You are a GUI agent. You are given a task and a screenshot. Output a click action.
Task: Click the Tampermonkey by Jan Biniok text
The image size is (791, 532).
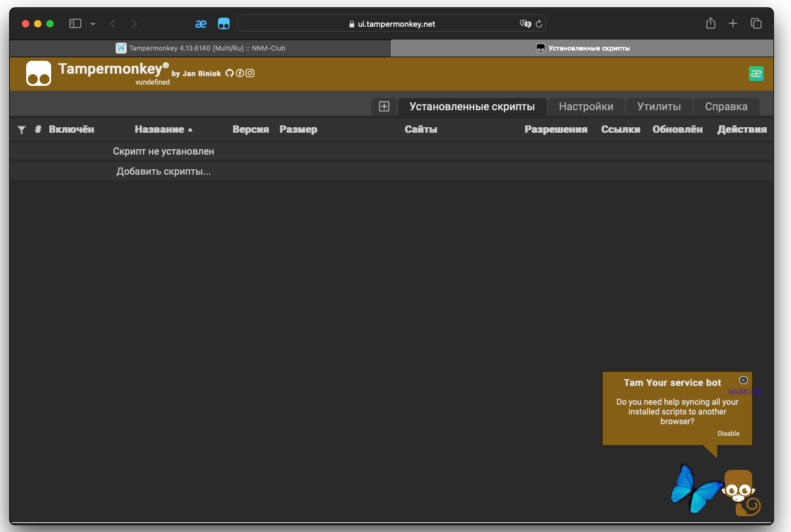(x=139, y=70)
